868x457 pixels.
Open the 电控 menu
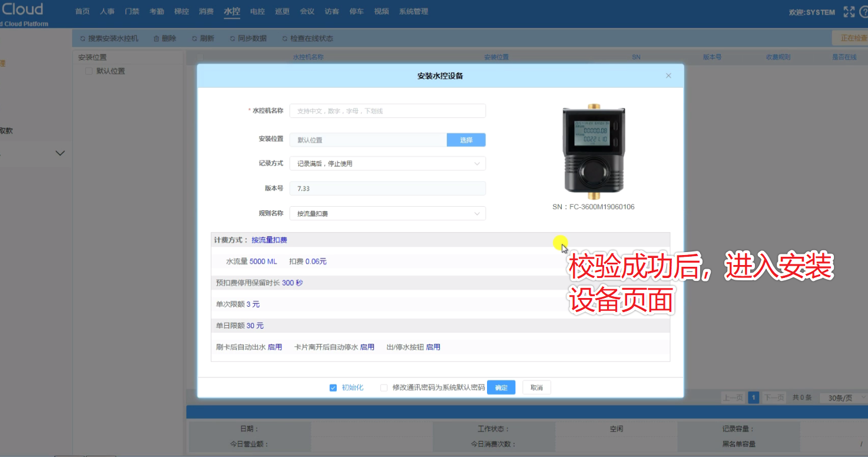[x=257, y=12]
